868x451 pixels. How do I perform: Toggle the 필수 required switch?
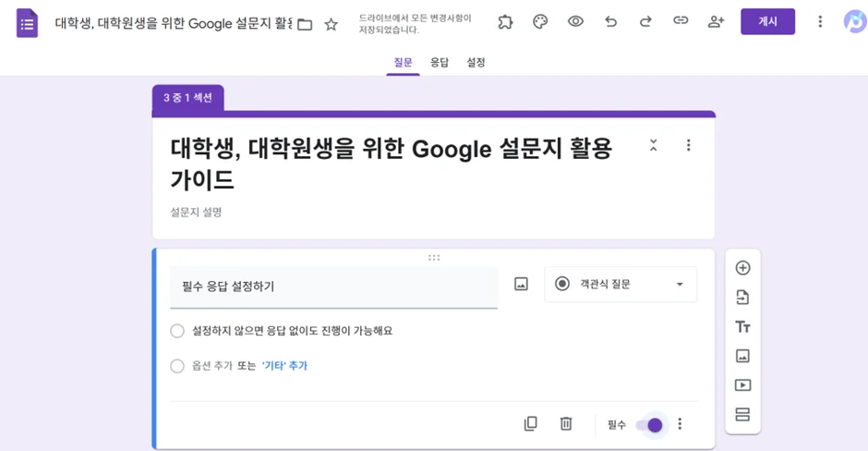649,425
